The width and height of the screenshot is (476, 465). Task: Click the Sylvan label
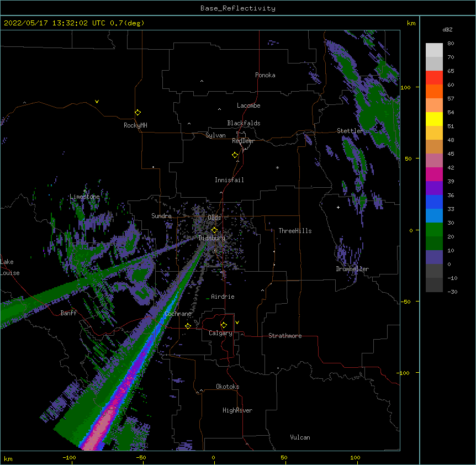215,135
